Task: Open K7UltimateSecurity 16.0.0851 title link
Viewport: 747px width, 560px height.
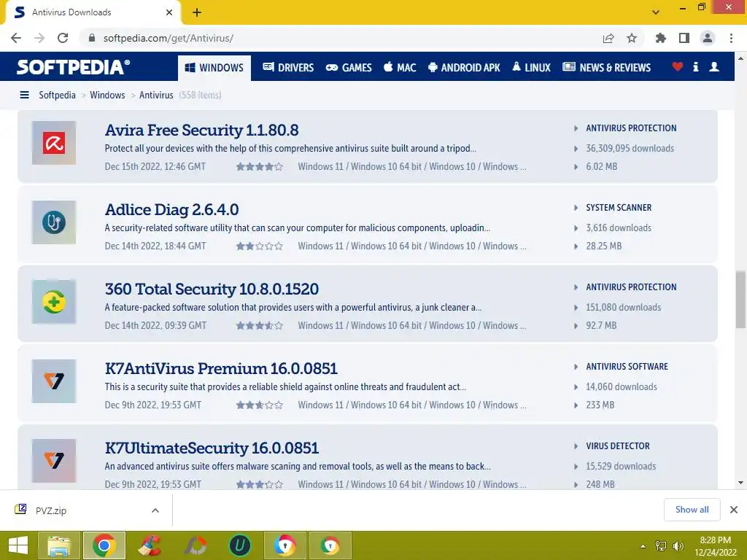Action: pos(212,448)
